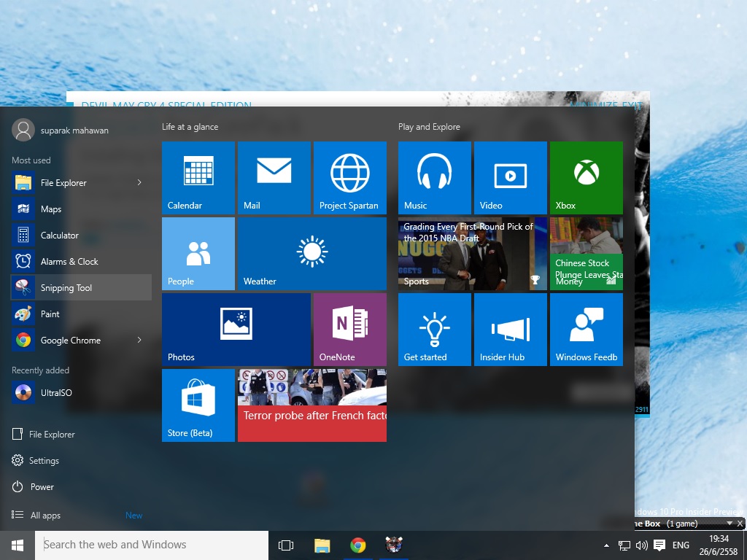Screen dimensions: 747x560
Task: Launch the OneNote tile
Action: point(349,329)
